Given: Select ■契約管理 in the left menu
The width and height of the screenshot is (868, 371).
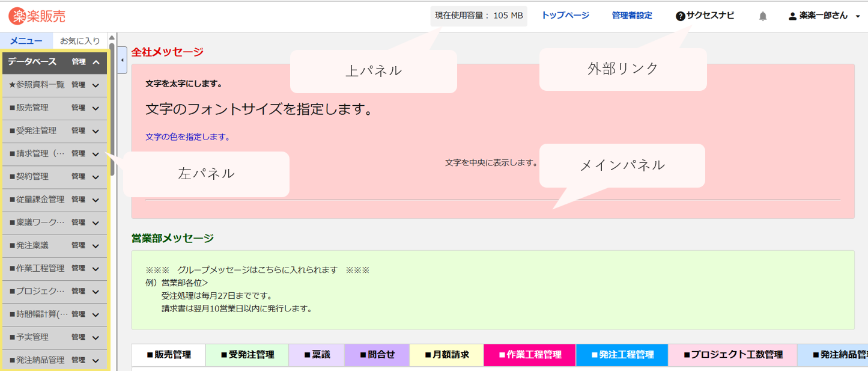Looking at the screenshot, I should tap(29, 176).
